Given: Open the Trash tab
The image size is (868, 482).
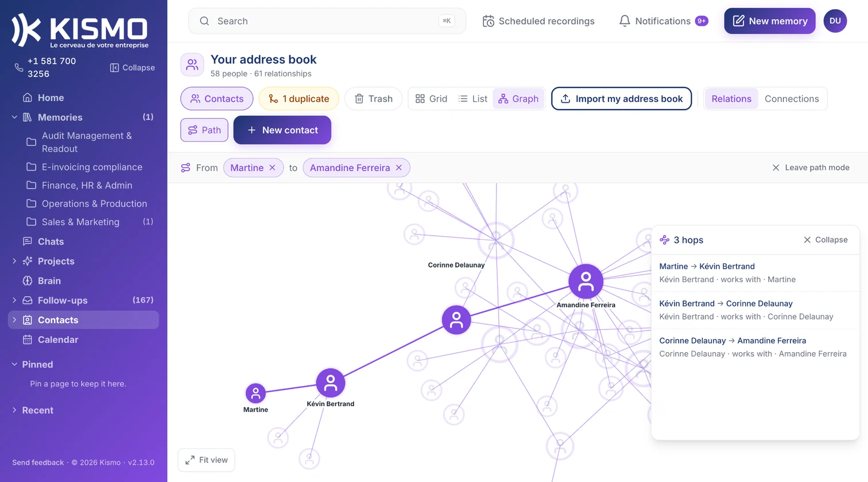Looking at the screenshot, I should [373, 99].
